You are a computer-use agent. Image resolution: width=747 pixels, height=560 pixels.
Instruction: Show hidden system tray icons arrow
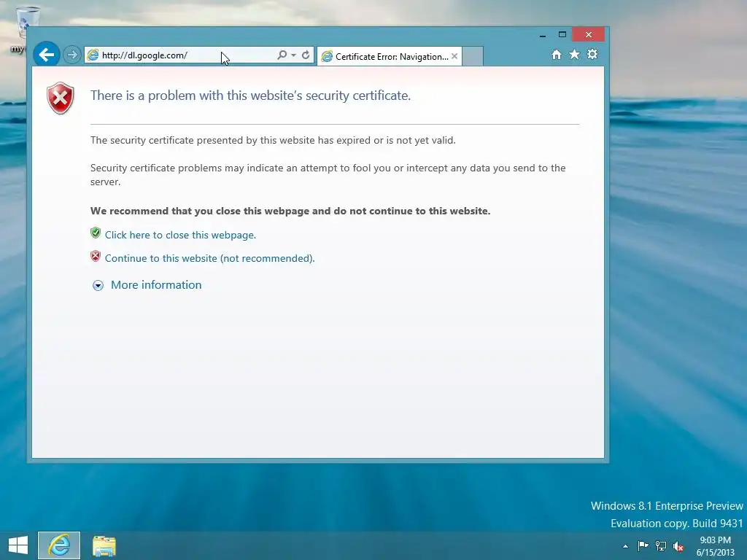click(625, 546)
